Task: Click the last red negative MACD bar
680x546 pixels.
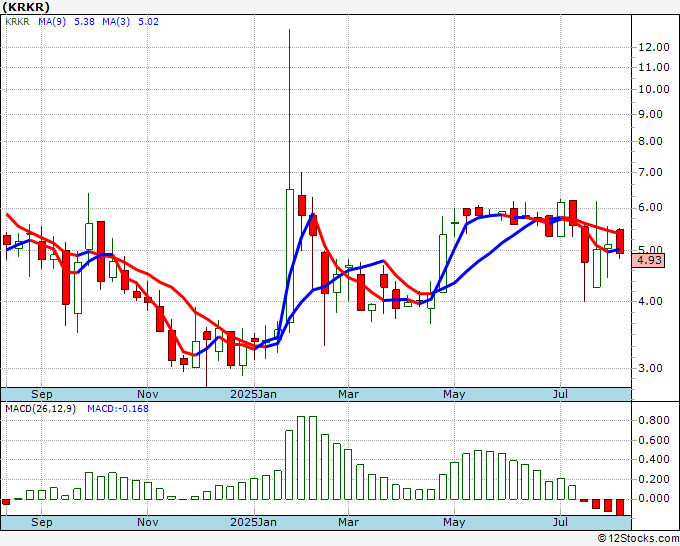Action: click(620, 507)
